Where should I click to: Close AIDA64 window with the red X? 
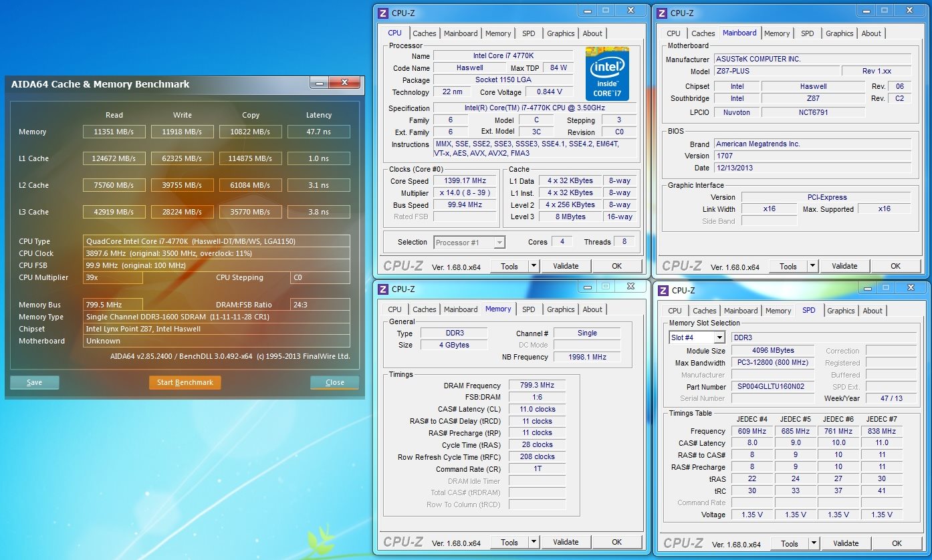pyautogui.click(x=346, y=83)
